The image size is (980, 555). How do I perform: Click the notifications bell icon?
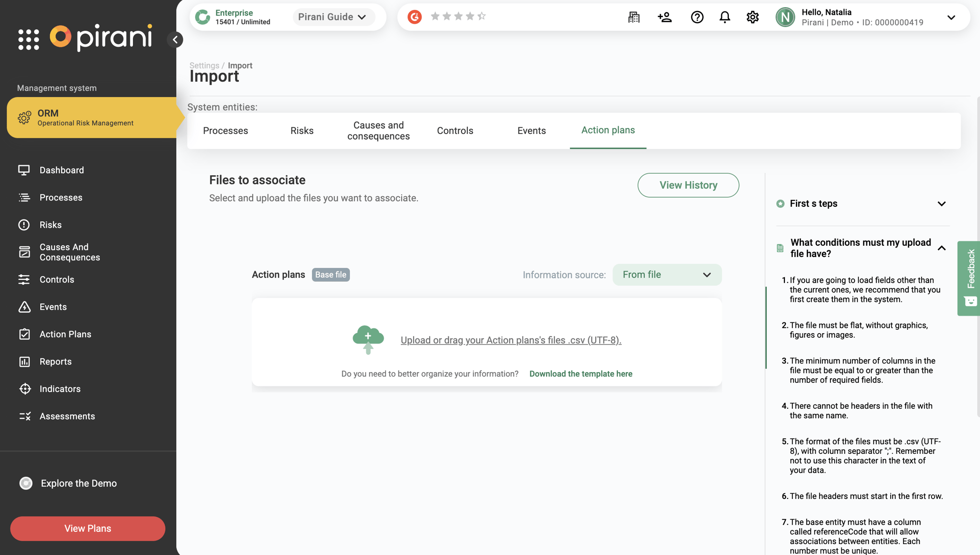coord(725,17)
